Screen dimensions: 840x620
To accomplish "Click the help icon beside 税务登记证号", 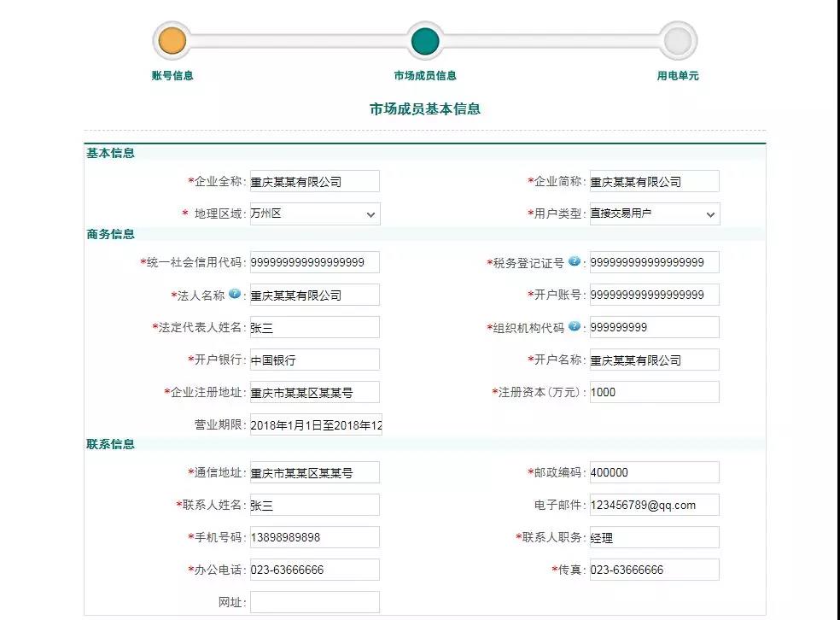I will (575, 261).
